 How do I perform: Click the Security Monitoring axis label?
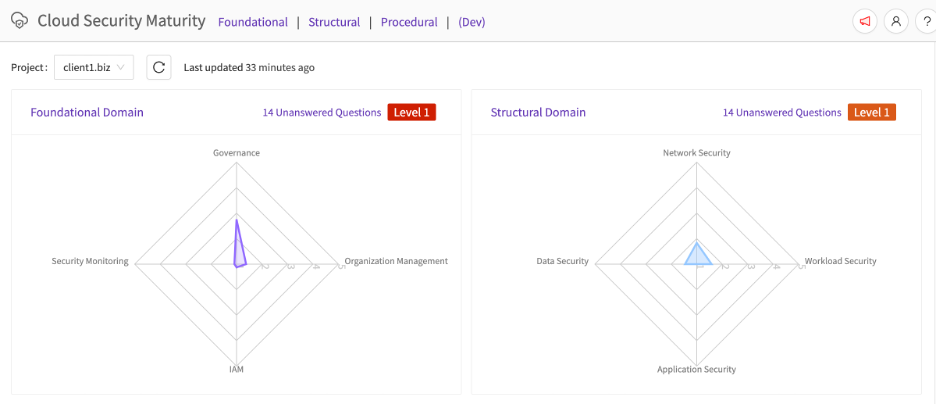90,261
